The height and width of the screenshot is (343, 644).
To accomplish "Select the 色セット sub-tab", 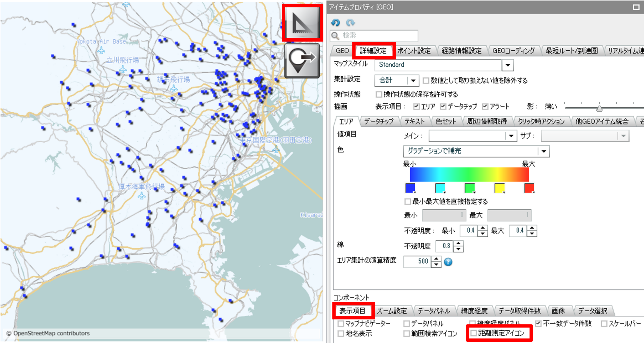I will pos(446,121).
